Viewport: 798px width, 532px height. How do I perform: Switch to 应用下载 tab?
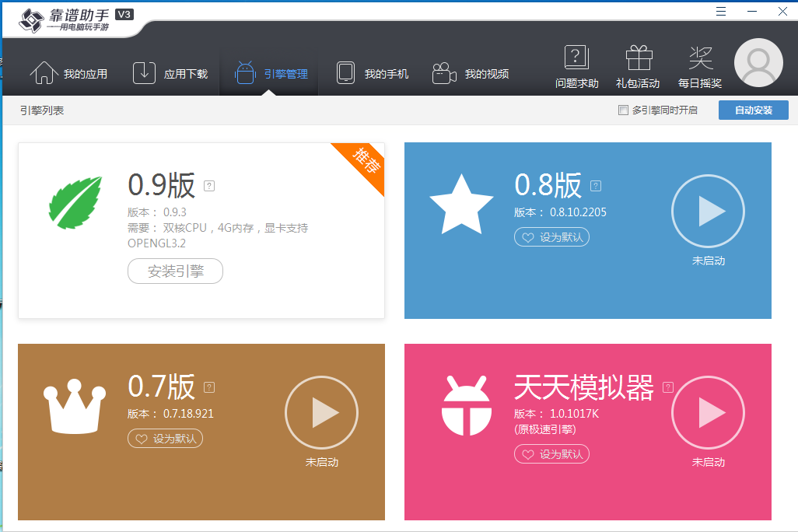170,73
